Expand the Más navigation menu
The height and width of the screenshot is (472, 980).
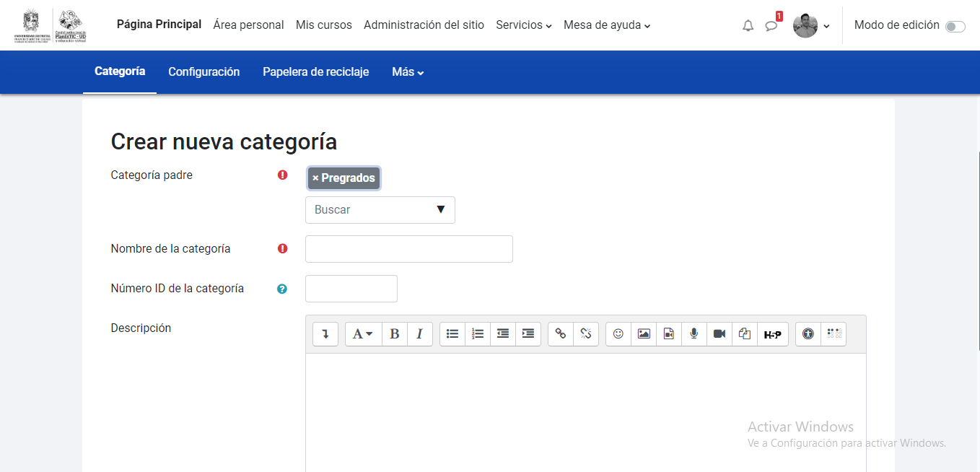point(407,71)
